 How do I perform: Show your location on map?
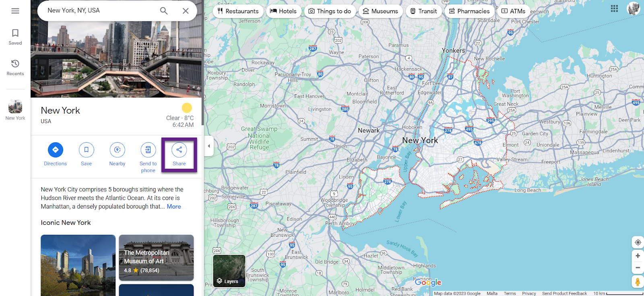(638, 242)
